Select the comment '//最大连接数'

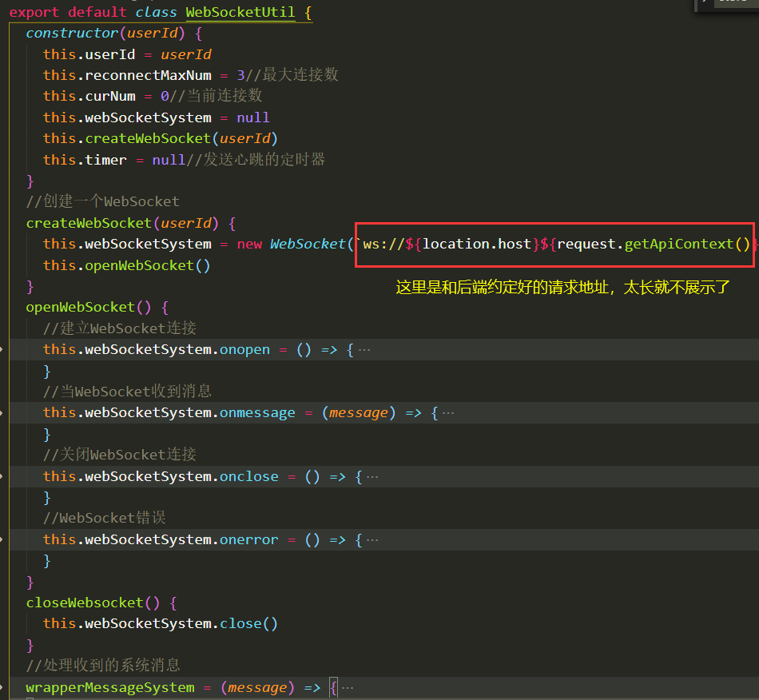coord(292,74)
